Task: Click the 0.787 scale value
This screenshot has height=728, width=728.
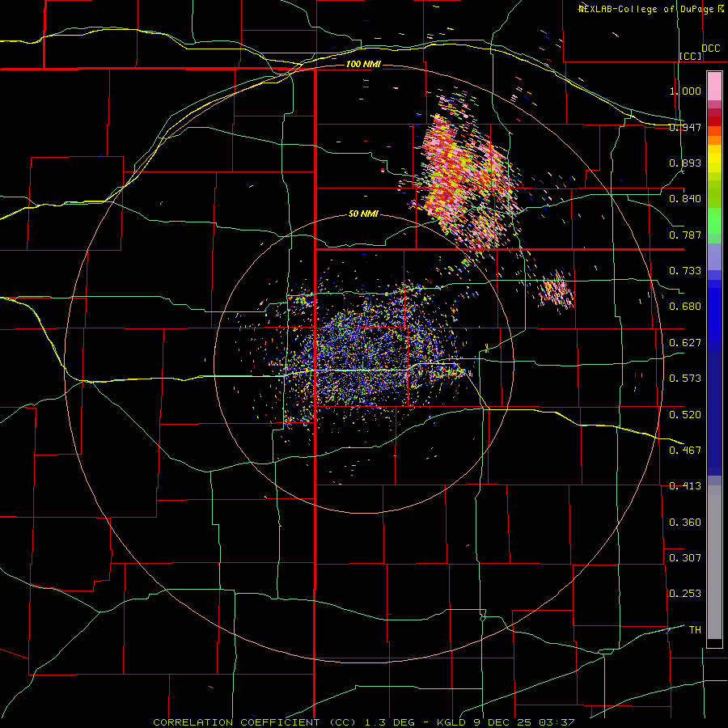Action: click(685, 235)
